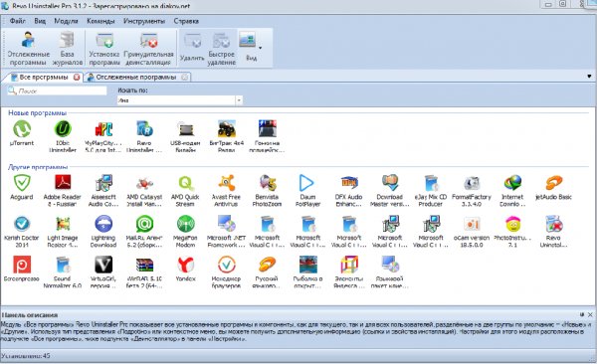The height and width of the screenshot is (364, 597).
Task: Select the MyPlayCity program icon
Action: pyautogui.click(x=103, y=129)
